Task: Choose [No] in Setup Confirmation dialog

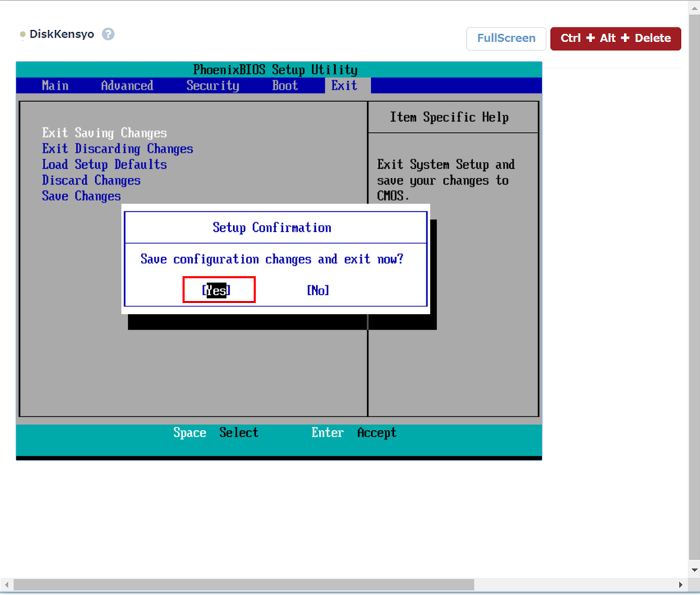Action: 318,291
